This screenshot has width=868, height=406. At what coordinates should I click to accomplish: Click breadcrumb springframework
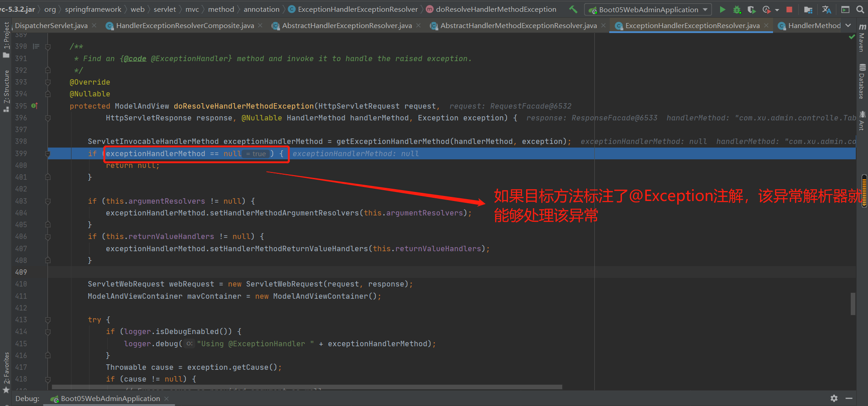click(x=93, y=9)
